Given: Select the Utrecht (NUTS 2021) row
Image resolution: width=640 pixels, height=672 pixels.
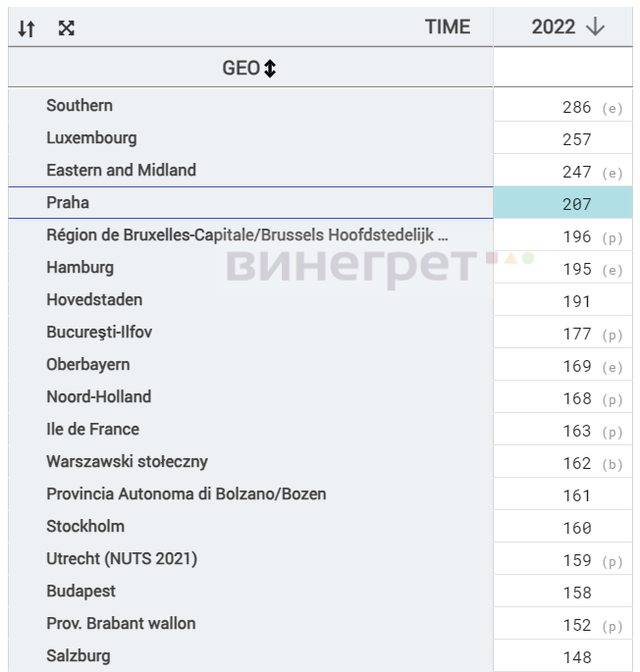Looking at the screenshot, I should click(250, 559).
